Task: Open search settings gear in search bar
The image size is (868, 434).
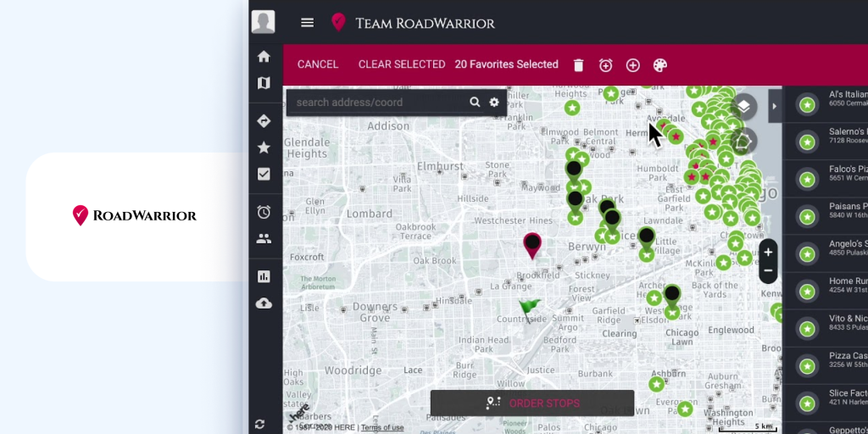Action: (x=494, y=103)
